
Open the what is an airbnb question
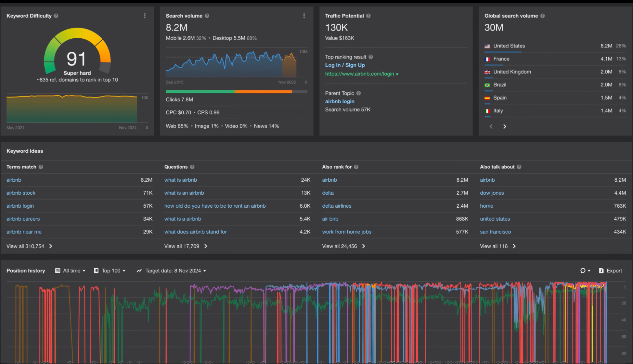coord(184,193)
